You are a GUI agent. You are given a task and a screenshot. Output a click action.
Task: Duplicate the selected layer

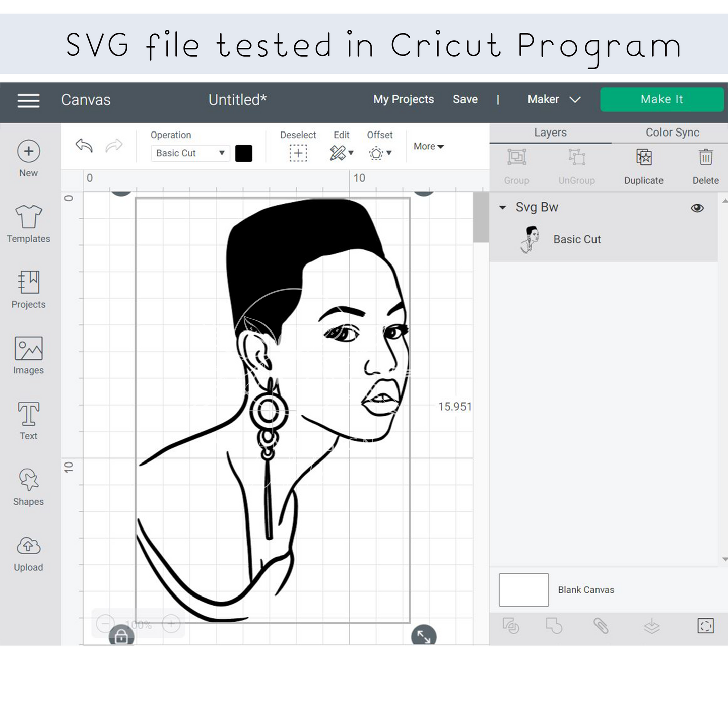(x=643, y=158)
